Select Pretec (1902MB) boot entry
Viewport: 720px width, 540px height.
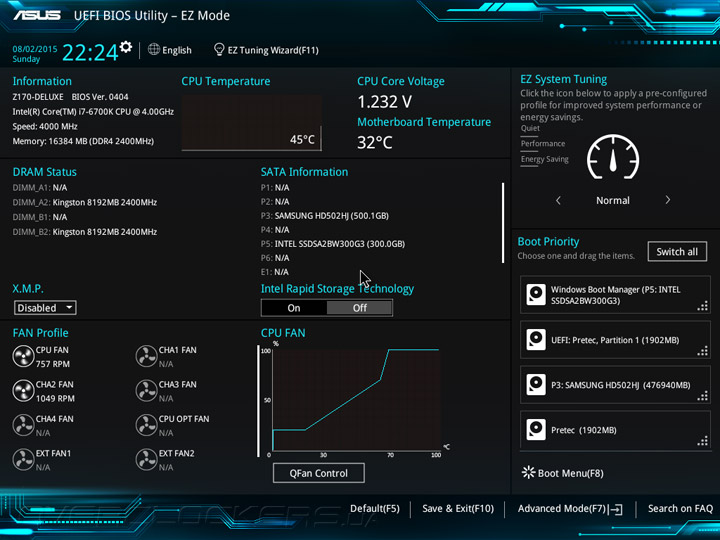615,430
